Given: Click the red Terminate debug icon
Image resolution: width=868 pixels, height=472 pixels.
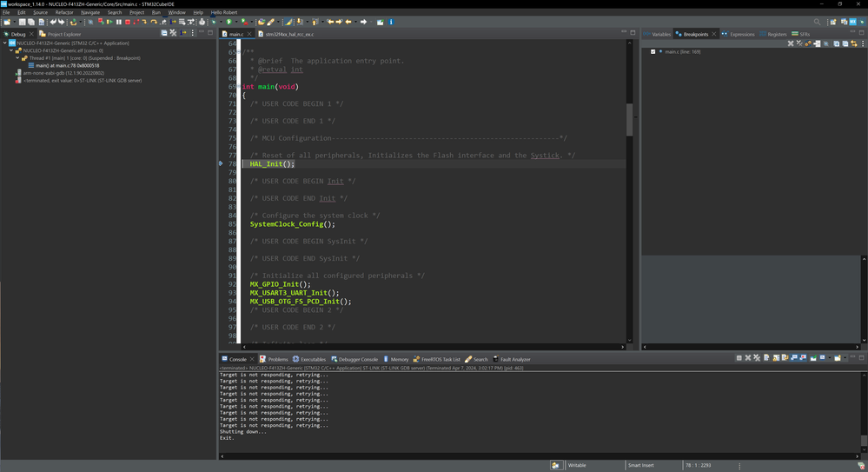Looking at the screenshot, I should (128, 22).
